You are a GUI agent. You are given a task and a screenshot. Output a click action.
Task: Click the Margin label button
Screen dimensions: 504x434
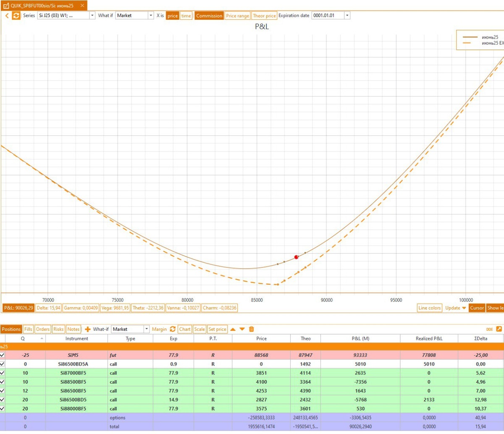(x=159, y=329)
